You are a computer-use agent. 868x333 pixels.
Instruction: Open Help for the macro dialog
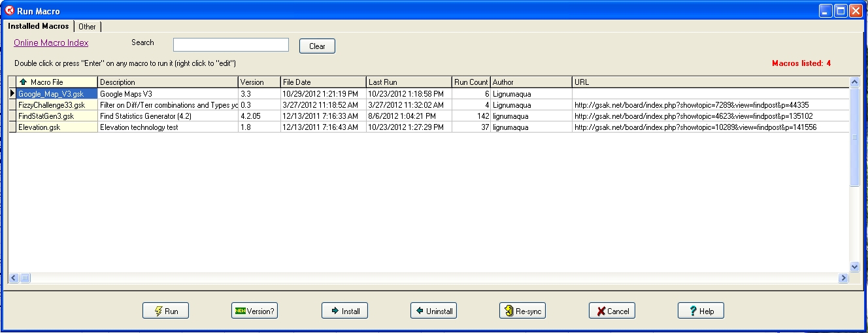(701, 311)
